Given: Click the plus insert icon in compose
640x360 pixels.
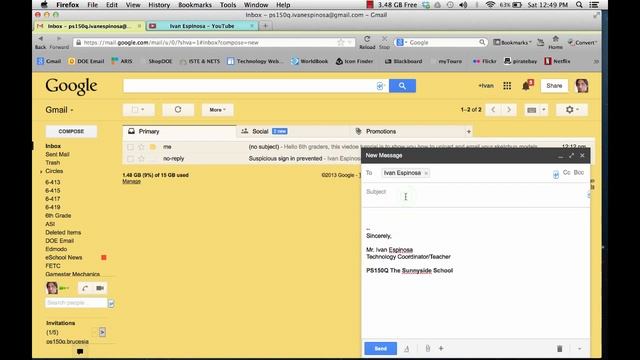Looking at the screenshot, I should coord(441,349).
